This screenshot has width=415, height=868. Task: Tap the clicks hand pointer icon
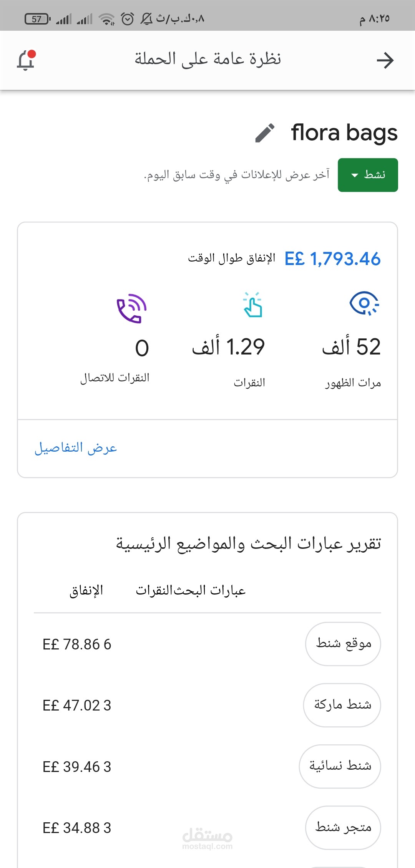252,305
